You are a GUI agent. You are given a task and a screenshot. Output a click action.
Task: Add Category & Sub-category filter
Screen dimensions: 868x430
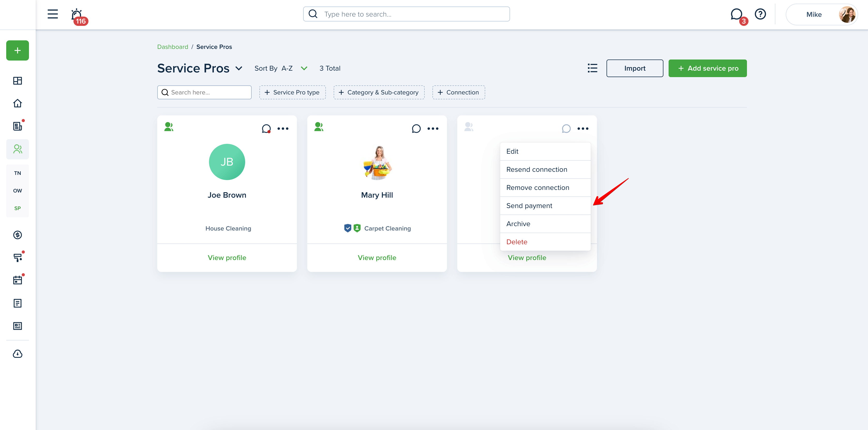(379, 92)
